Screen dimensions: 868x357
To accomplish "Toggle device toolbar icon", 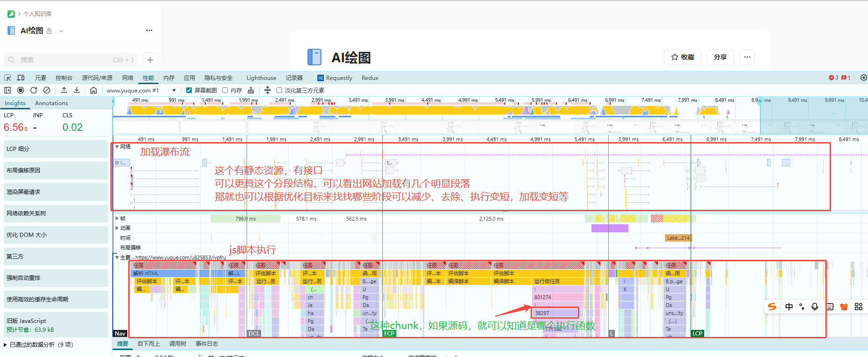I will click(x=21, y=78).
